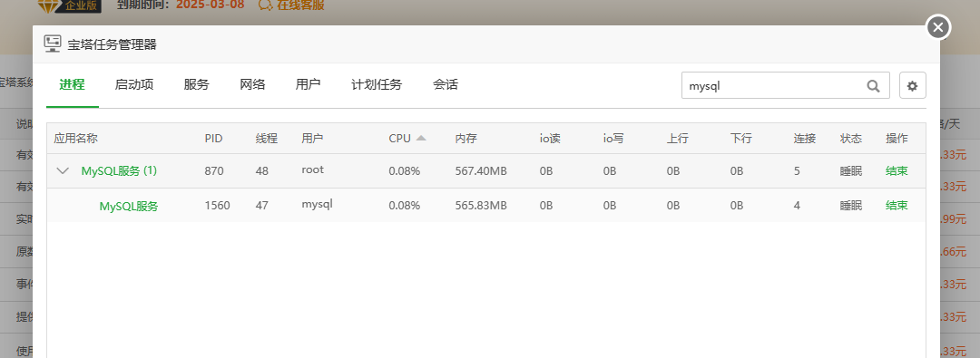Click the PID column header
Image resolution: width=980 pixels, height=358 pixels.
pos(214,139)
